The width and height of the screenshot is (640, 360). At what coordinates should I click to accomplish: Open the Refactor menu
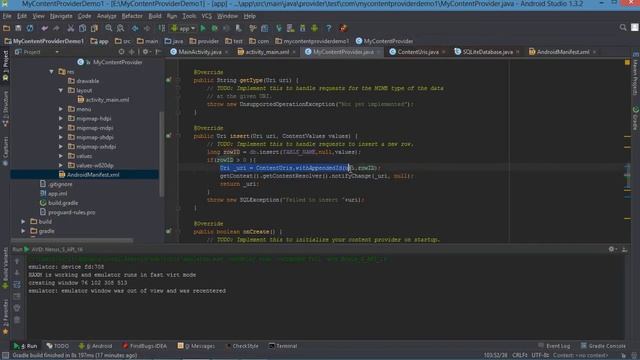[132, 16]
